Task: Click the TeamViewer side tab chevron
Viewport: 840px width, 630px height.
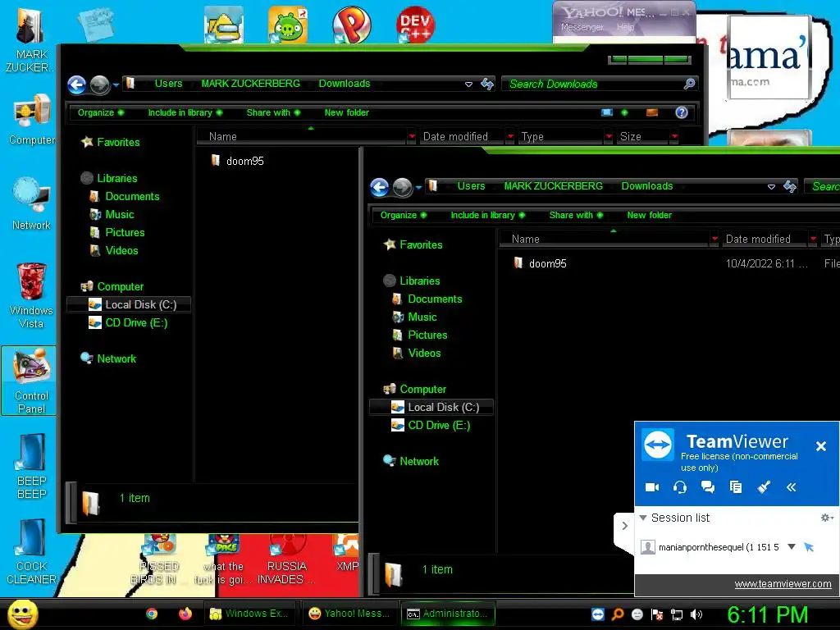Action: tap(624, 526)
